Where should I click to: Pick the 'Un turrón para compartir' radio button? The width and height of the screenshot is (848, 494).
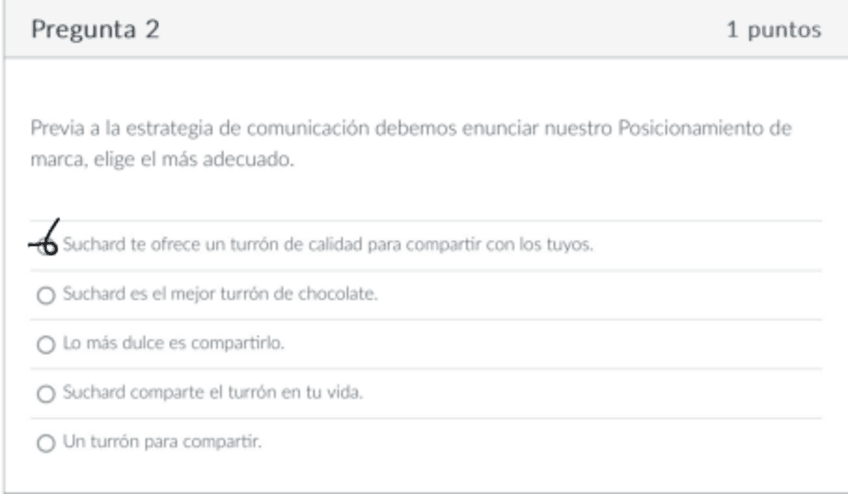point(43,443)
